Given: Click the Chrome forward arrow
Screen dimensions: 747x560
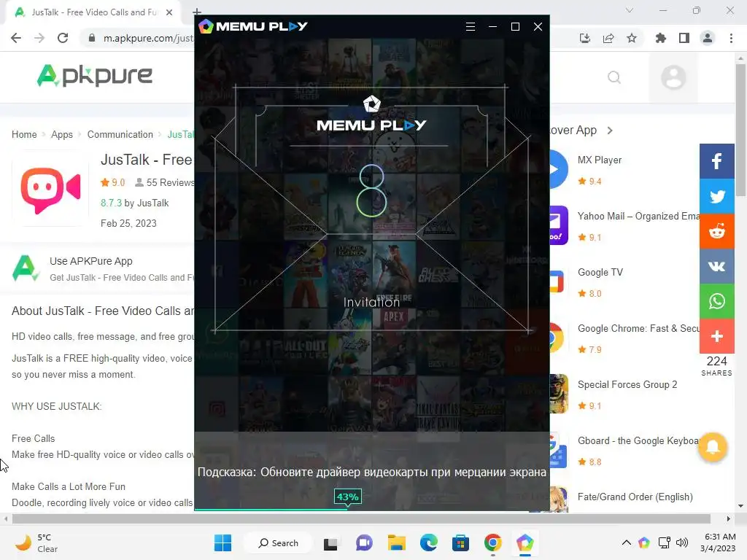Looking at the screenshot, I should (39, 38).
